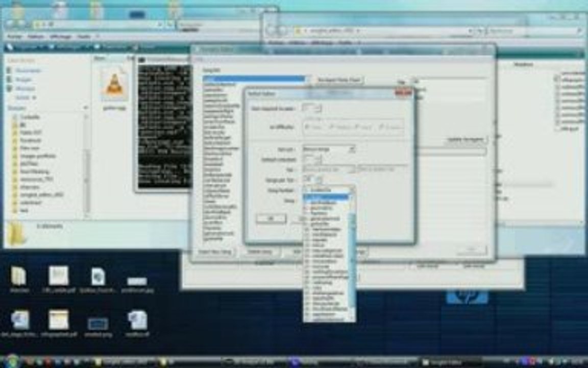
Task: Click the Songs per Tier spinner
Action: [x=312, y=179]
